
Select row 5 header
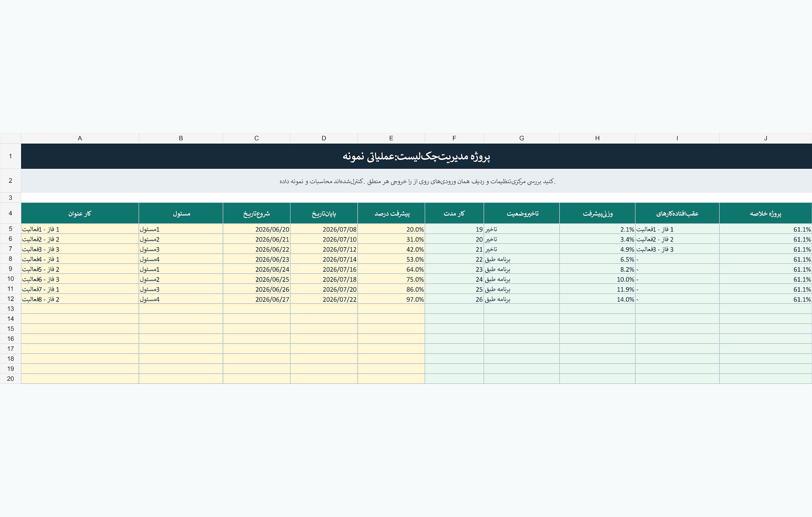tap(10, 229)
